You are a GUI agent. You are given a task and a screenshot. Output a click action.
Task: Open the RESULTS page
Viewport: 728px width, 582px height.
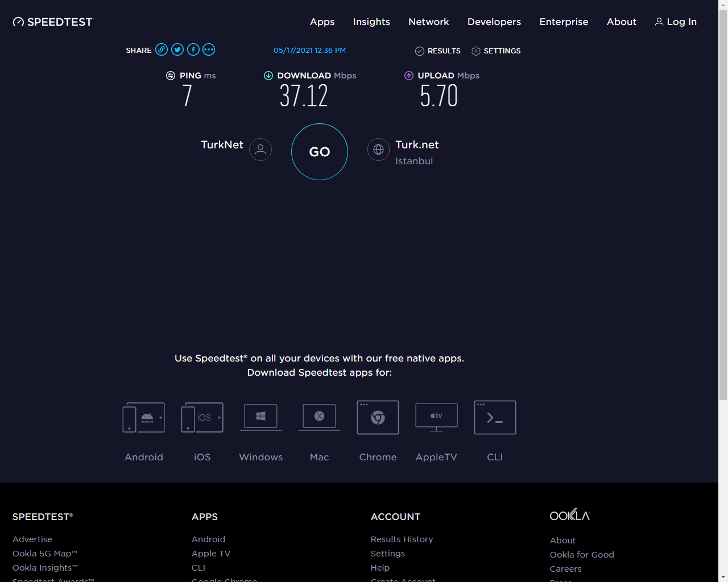[x=438, y=51]
